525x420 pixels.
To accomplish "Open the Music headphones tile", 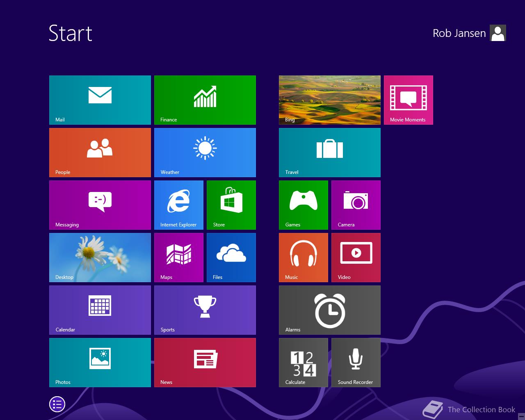I will click(x=304, y=258).
